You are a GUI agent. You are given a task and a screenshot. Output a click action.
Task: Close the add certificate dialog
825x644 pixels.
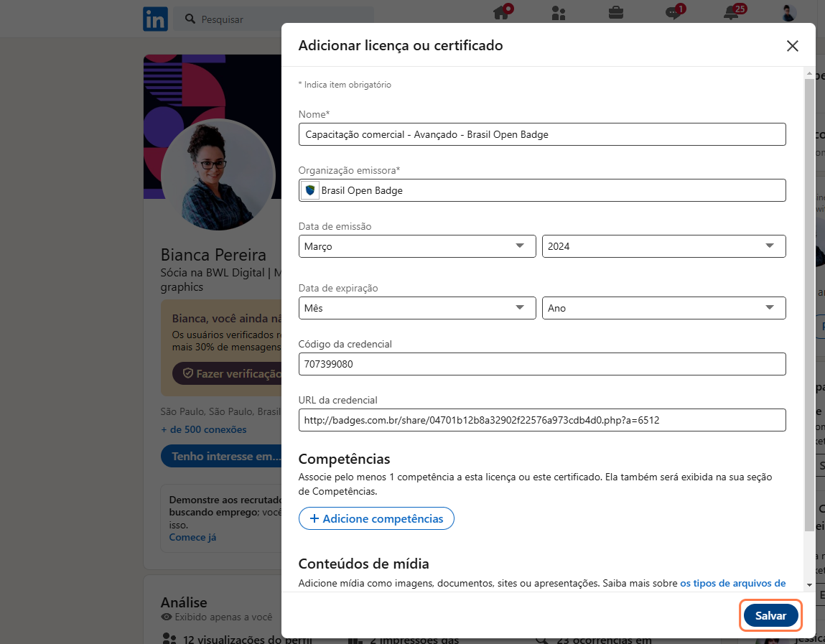793,46
